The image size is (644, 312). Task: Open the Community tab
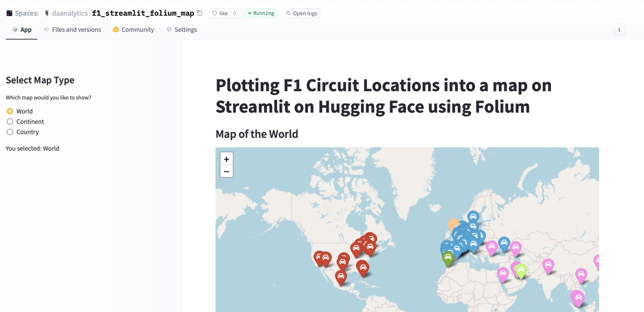tap(137, 29)
